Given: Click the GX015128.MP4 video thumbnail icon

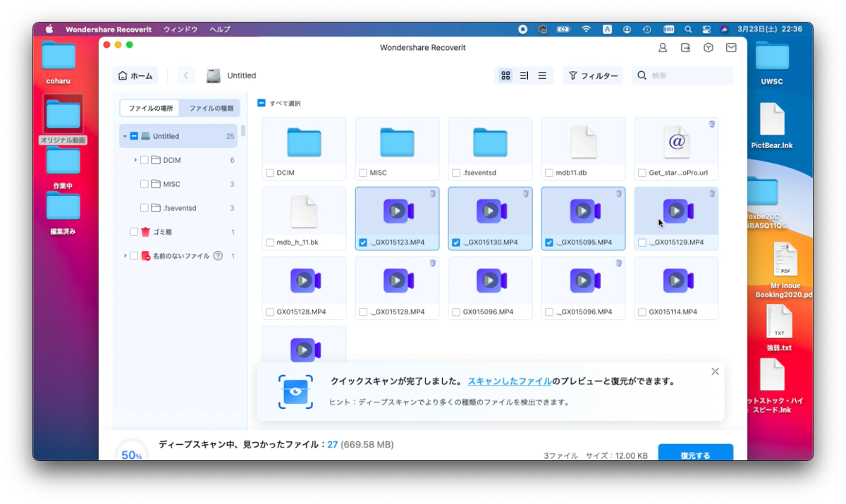Looking at the screenshot, I should tap(304, 281).
